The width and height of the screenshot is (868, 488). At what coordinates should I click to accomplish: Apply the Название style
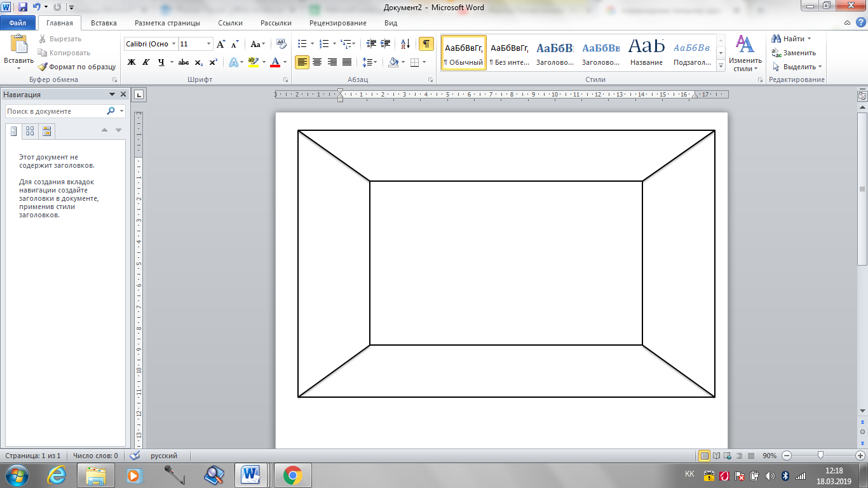point(646,53)
